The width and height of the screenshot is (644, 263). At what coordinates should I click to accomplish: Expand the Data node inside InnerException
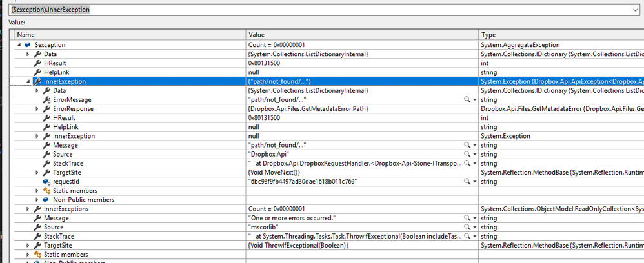37,91
